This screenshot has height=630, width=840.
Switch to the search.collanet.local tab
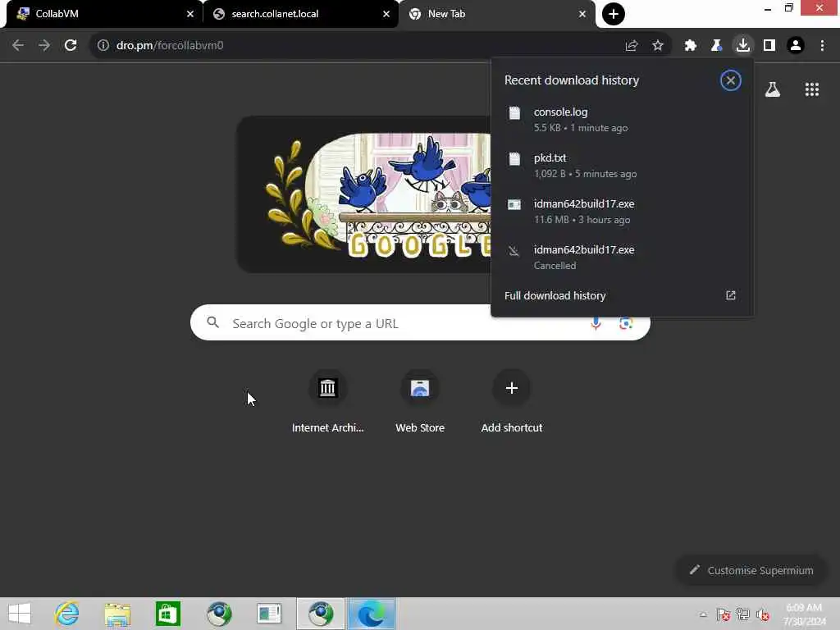(300, 14)
